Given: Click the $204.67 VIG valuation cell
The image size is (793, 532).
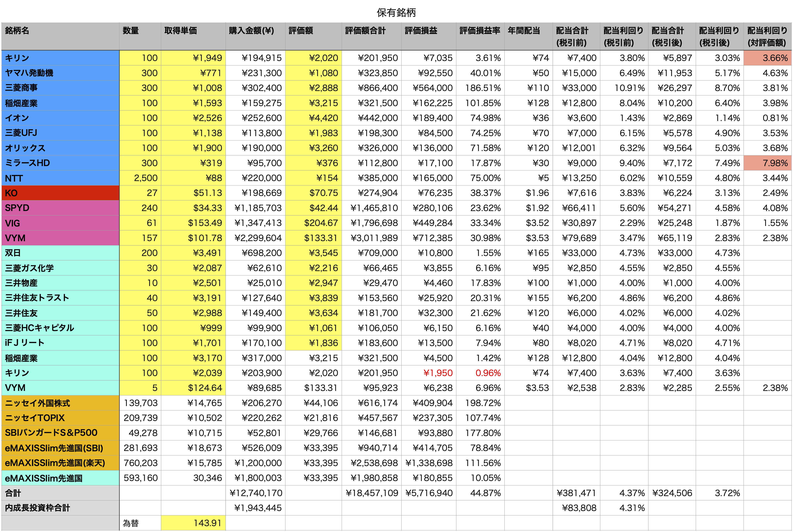Looking at the screenshot, I should tap(313, 223).
